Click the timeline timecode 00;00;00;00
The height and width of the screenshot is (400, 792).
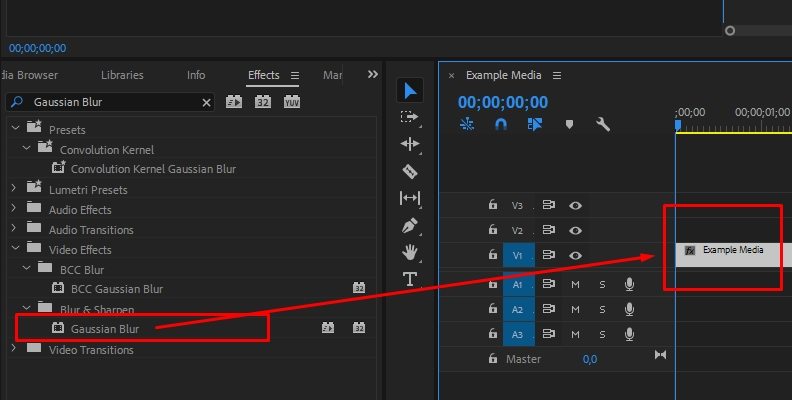(503, 102)
